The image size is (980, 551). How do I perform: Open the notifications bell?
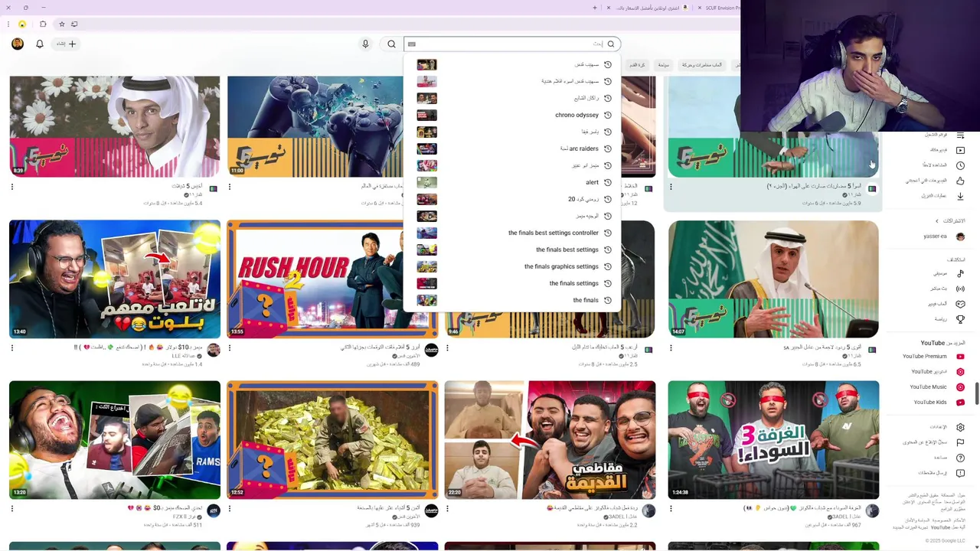click(x=40, y=44)
